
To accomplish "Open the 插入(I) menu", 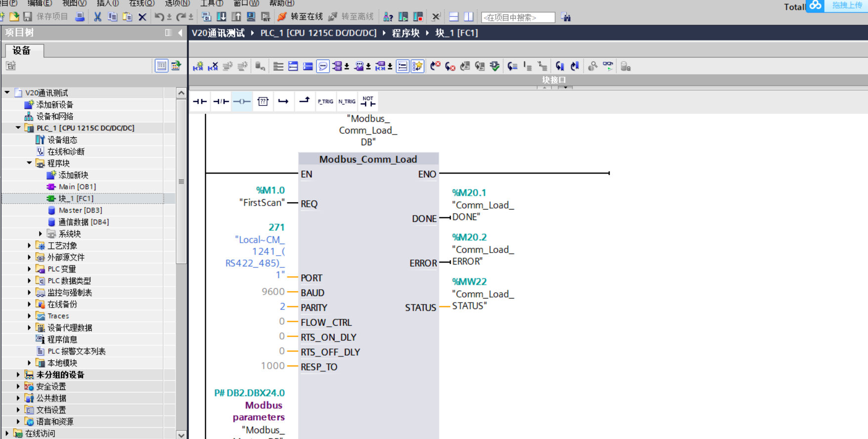I will [108, 3].
